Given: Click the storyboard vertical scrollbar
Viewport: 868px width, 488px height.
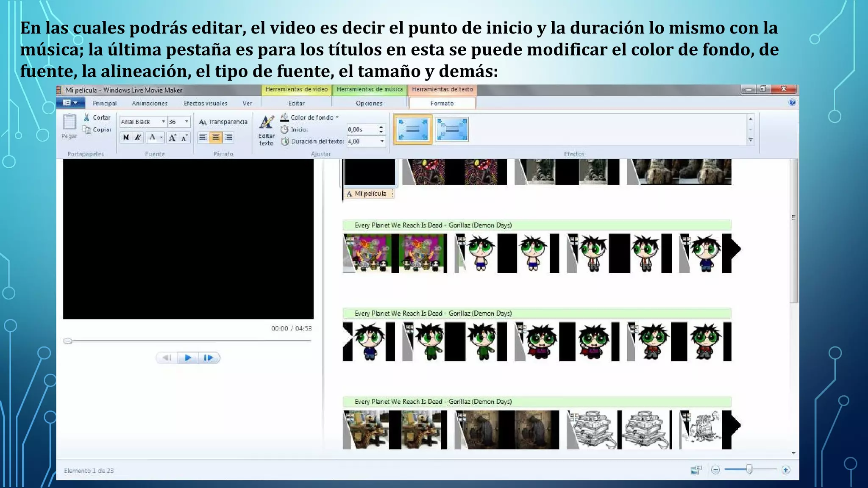Looking at the screenshot, I should [793, 231].
